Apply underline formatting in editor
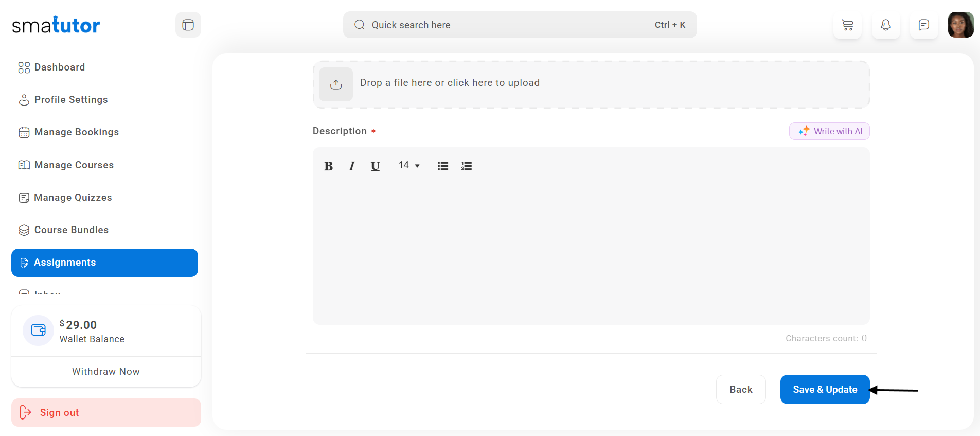The width and height of the screenshot is (980, 436). tap(375, 166)
